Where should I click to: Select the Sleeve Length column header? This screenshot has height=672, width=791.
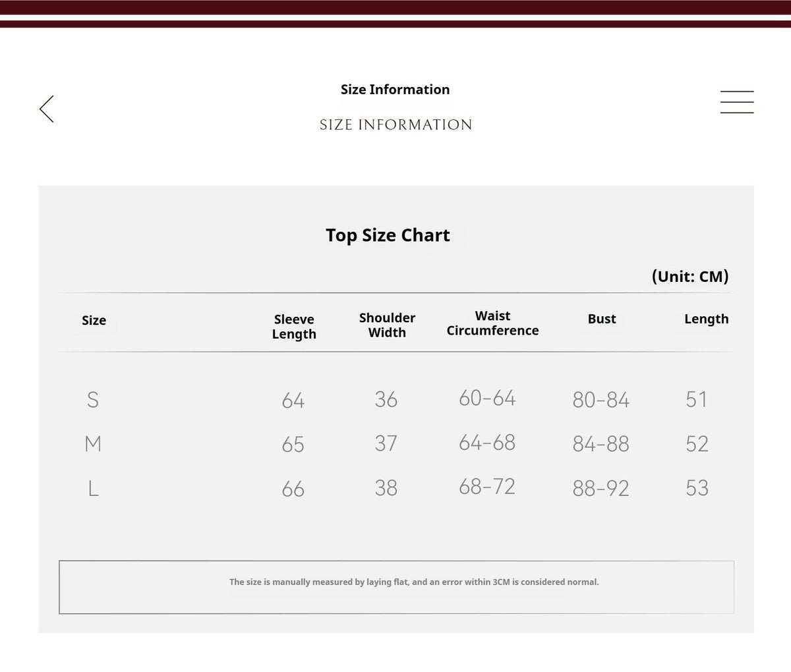pos(294,326)
